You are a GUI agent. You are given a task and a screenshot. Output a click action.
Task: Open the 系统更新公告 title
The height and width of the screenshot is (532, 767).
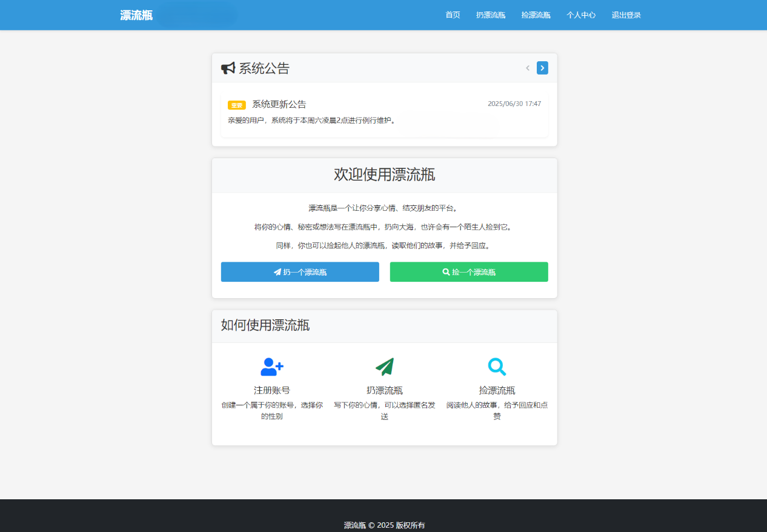click(279, 104)
